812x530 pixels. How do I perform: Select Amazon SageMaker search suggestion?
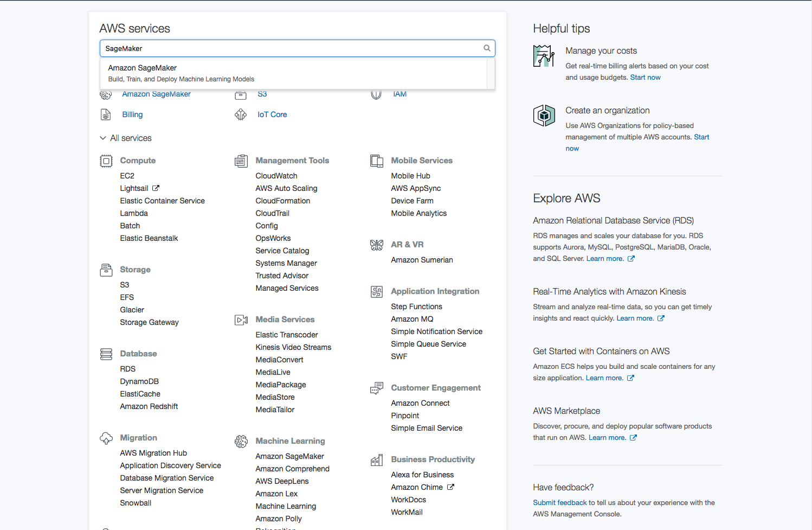[x=294, y=73]
